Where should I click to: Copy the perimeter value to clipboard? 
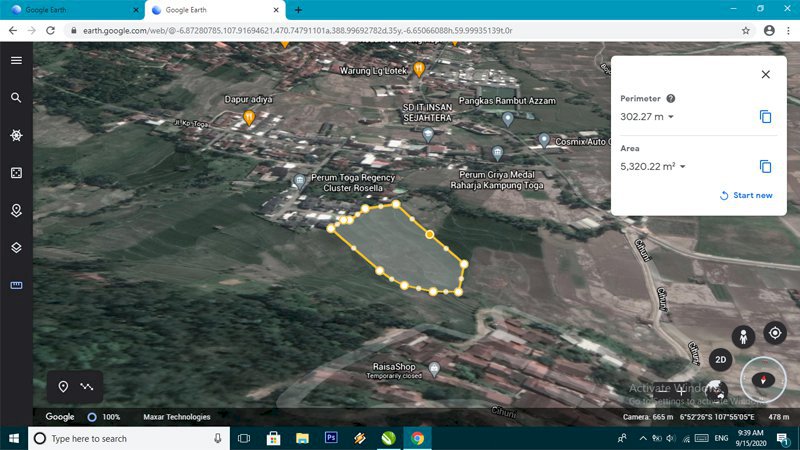[766, 117]
